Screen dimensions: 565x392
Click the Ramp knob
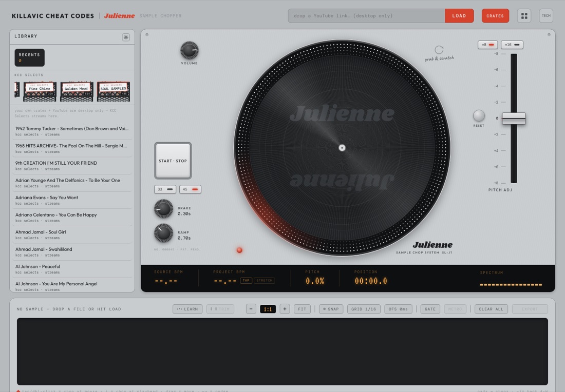pyautogui.click(x=163, y=233)
